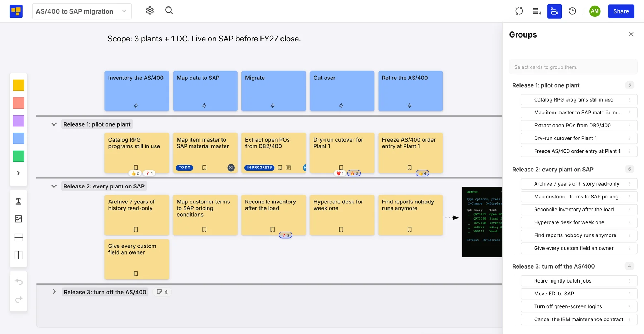Viewport: 644px width, 334px height.
Task: Select Move EDI to SAP group item
Action: [579, 294]
